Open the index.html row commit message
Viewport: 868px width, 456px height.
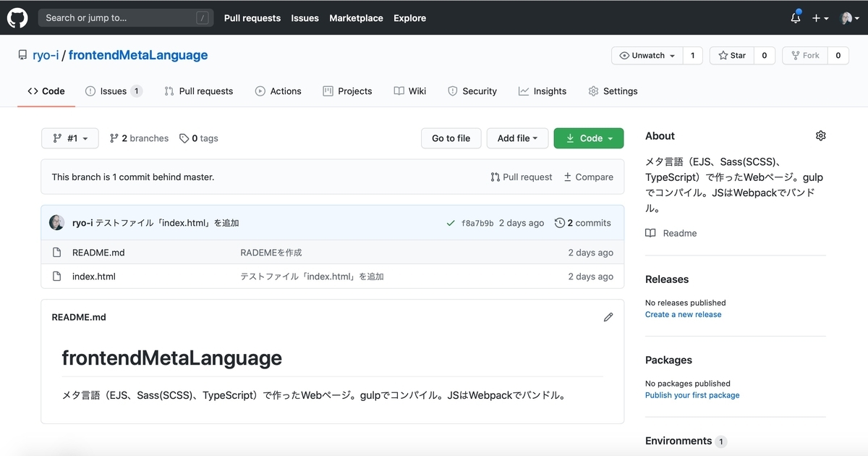click(x=312, y=276)
